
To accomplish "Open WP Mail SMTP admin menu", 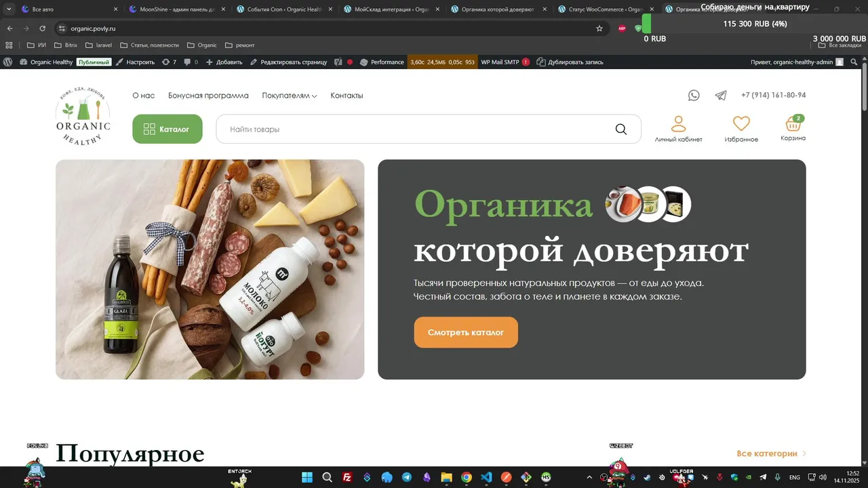I will click(x=505, y=62).
